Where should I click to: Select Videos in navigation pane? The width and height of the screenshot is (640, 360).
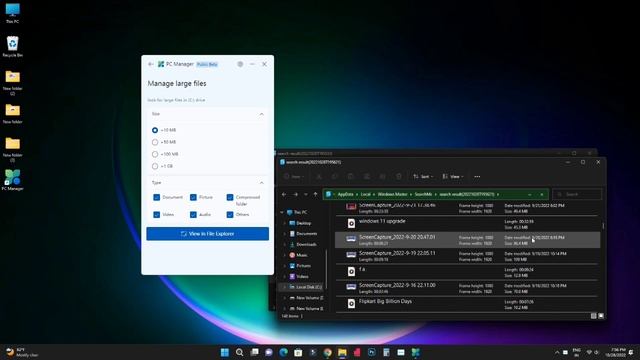tap(302, 276)
